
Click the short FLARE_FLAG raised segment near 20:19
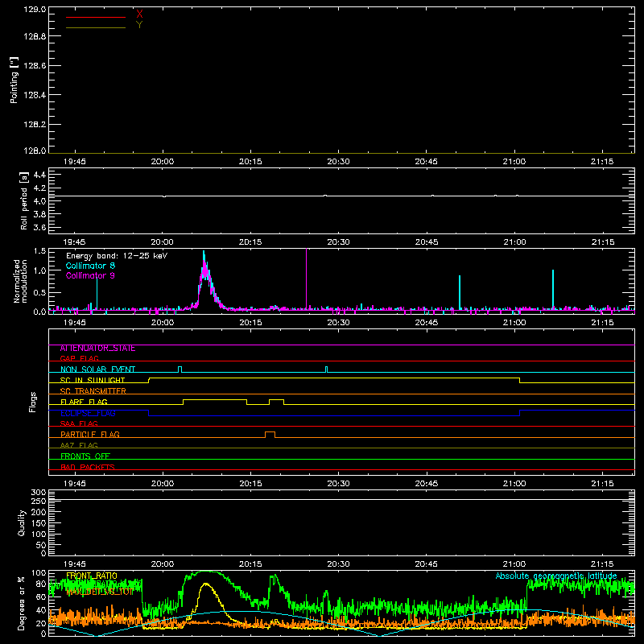click(276, 399)
